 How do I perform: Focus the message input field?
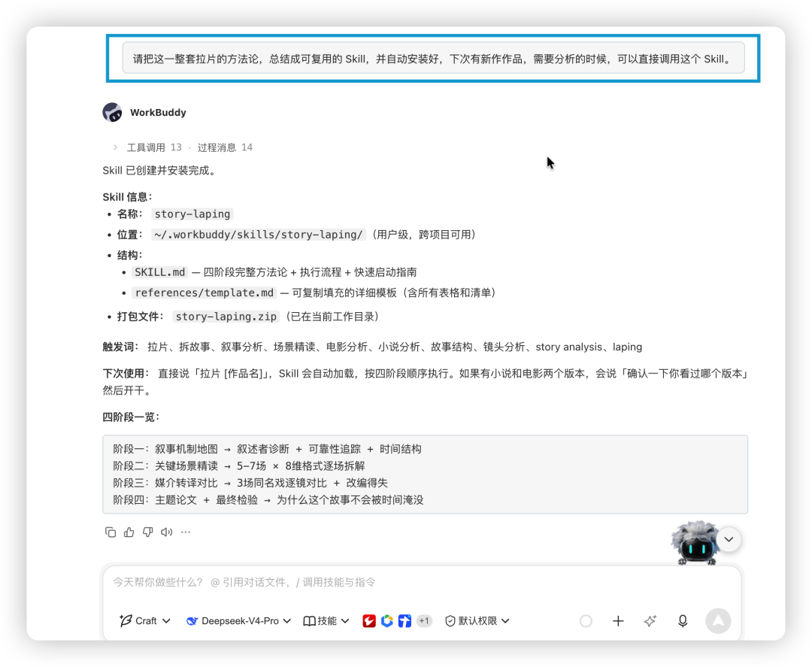pyautogui.click(x=422, y=582)
